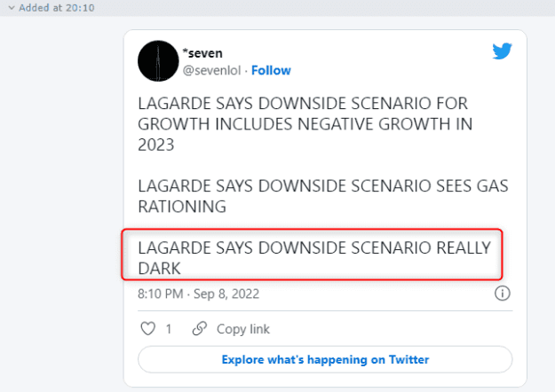
Task: Click the word RATIONING in the tweet
Action: click(182, 207)
